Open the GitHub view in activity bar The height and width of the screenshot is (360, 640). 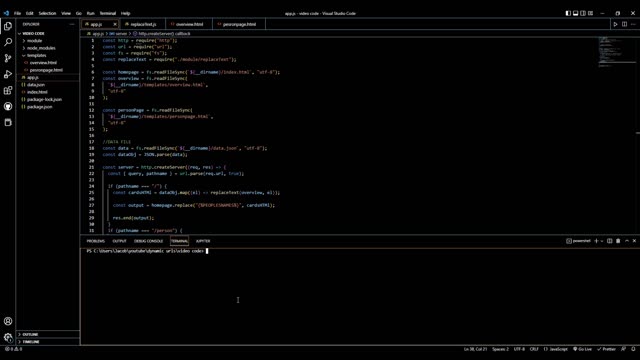pyautogui.click(x=8, y=107)
